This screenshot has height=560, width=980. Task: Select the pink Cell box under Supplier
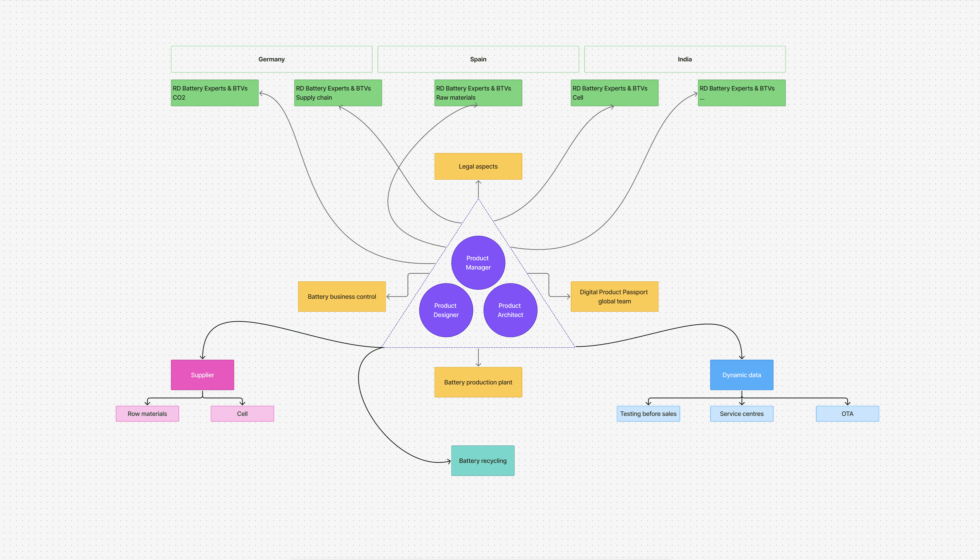tap(242, 414)
